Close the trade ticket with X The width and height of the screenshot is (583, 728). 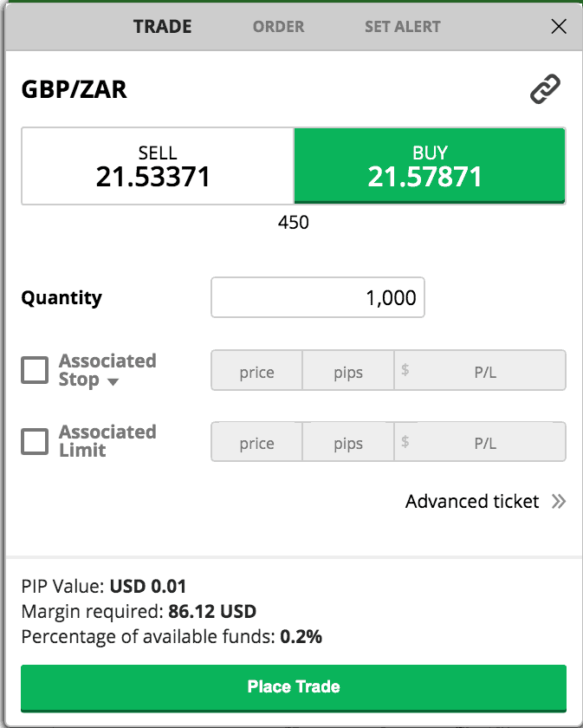pos(559,27)
